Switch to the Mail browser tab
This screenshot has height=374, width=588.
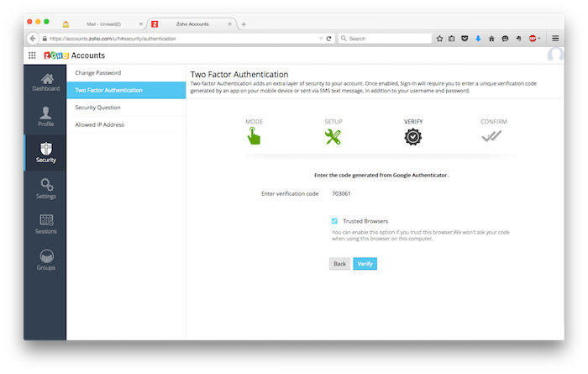tap(104, 24)
